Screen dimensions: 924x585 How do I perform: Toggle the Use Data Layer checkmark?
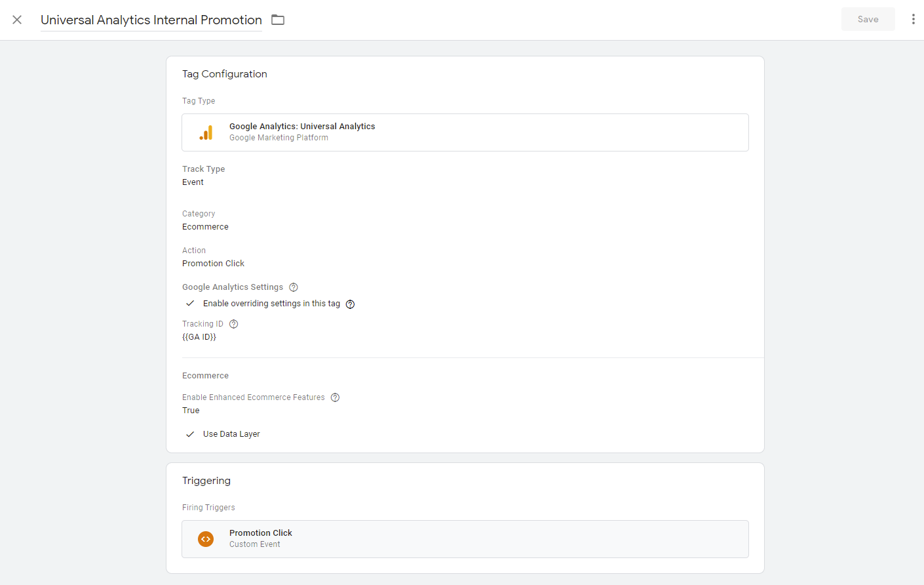coord(190,434)
